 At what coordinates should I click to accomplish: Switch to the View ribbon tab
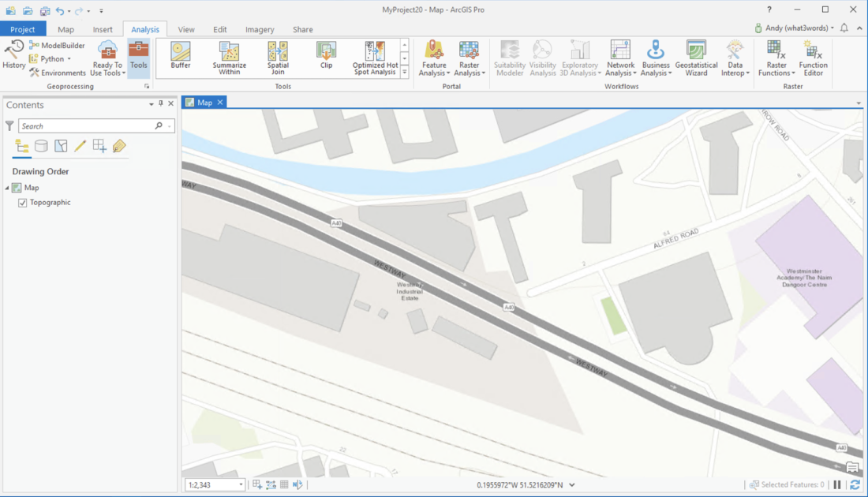pos(186,29)
